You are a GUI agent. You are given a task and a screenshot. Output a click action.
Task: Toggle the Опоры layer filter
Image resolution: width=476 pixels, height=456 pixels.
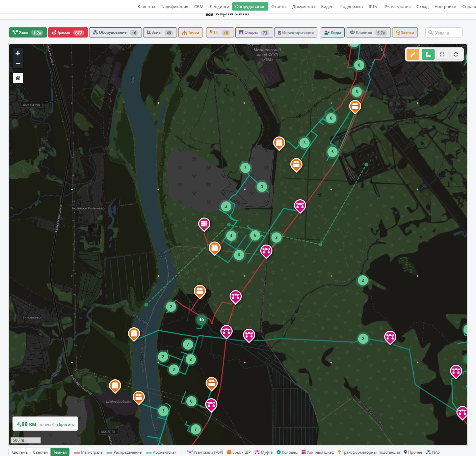254,32
